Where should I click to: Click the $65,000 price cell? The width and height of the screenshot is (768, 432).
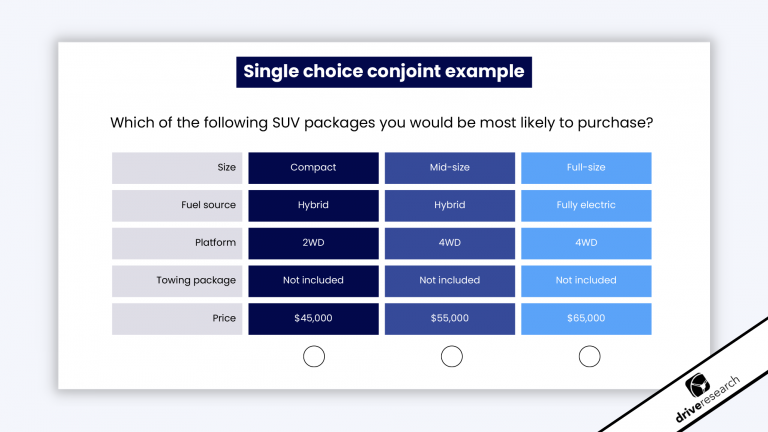click(x=586, y=319)
